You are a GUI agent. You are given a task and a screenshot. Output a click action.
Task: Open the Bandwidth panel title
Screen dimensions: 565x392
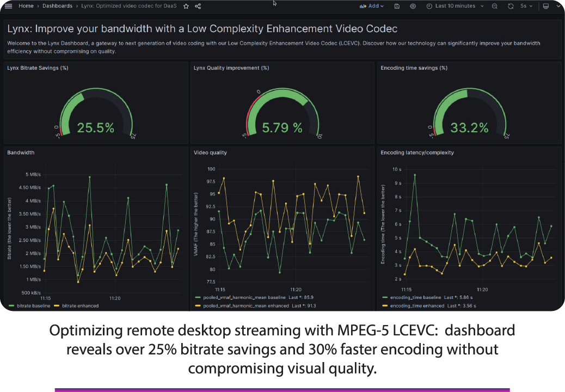21,152
